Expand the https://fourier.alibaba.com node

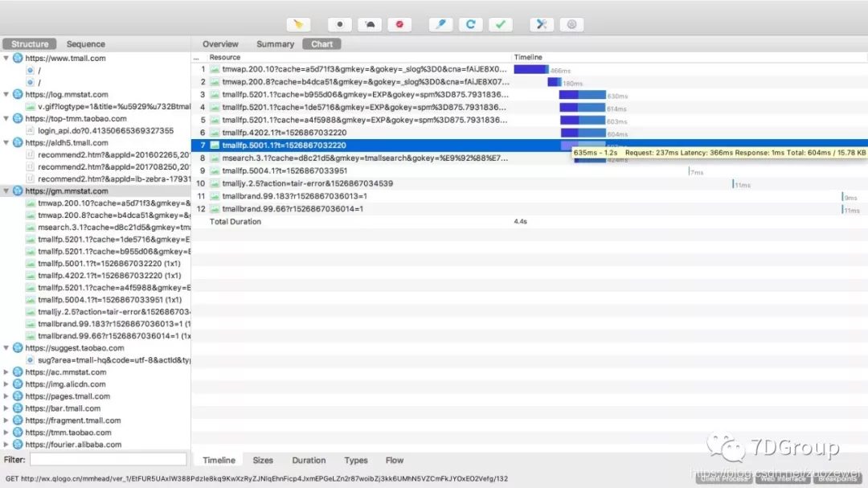(x=6, y=445)
